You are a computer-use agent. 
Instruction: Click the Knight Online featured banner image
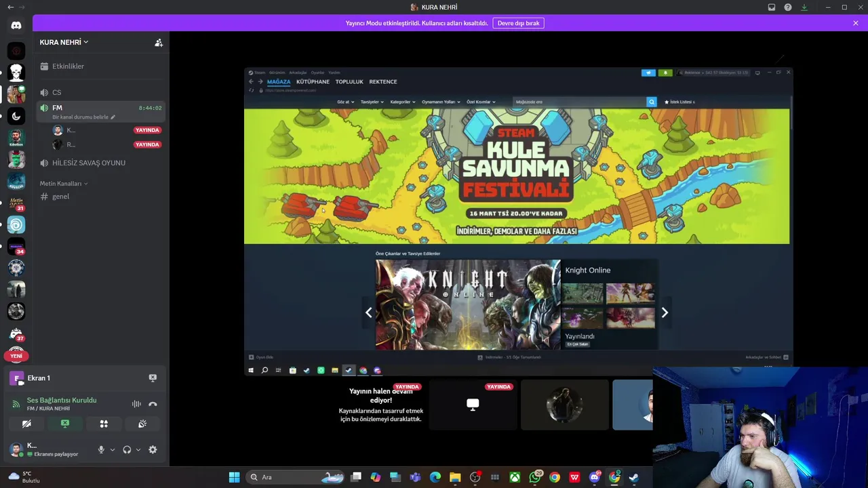tap(468, 304)
